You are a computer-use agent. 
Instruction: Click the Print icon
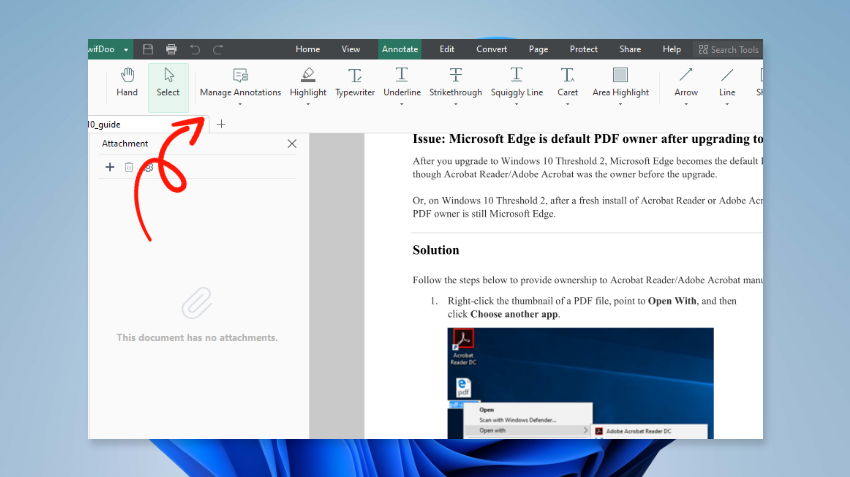pos(171,49)
